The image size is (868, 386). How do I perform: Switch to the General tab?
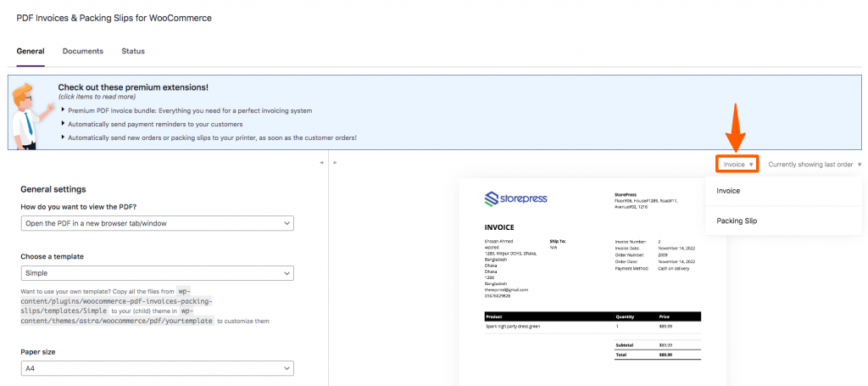click(31, 51)
